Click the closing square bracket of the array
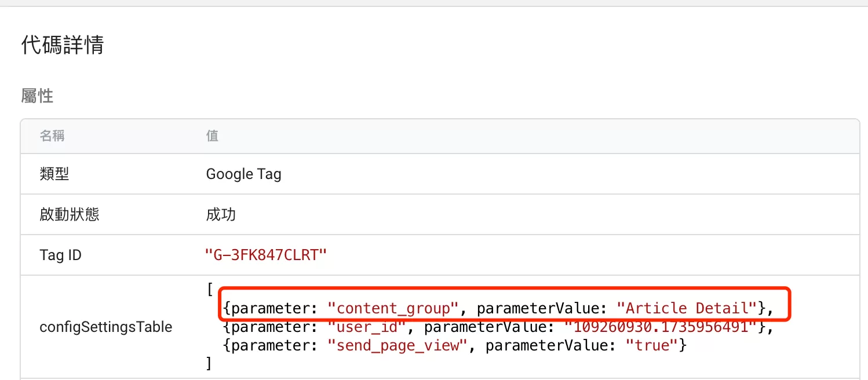This screenshot has width=868, height=380. coord(209,364)
